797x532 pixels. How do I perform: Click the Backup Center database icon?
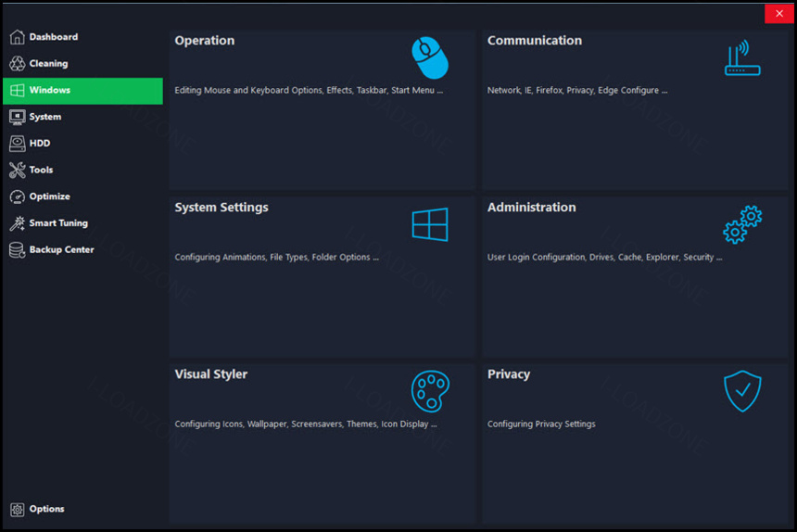(x=18, y=249)
